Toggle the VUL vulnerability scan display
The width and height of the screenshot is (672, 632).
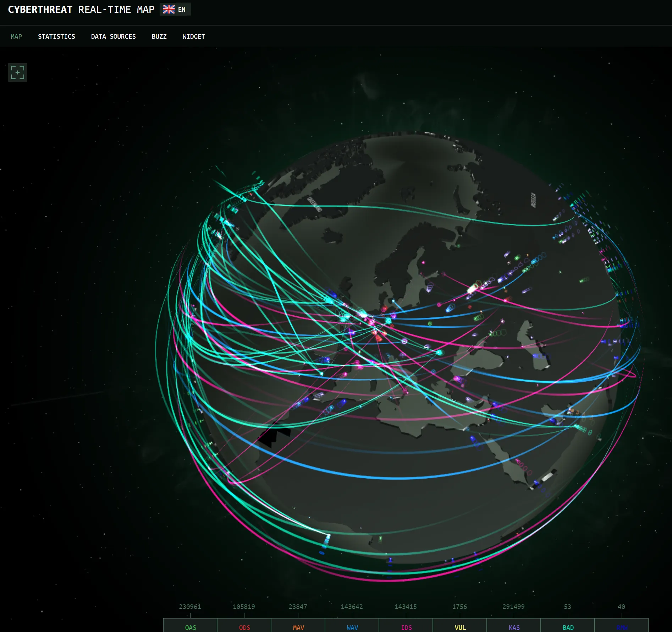click(x=460, y=627)
